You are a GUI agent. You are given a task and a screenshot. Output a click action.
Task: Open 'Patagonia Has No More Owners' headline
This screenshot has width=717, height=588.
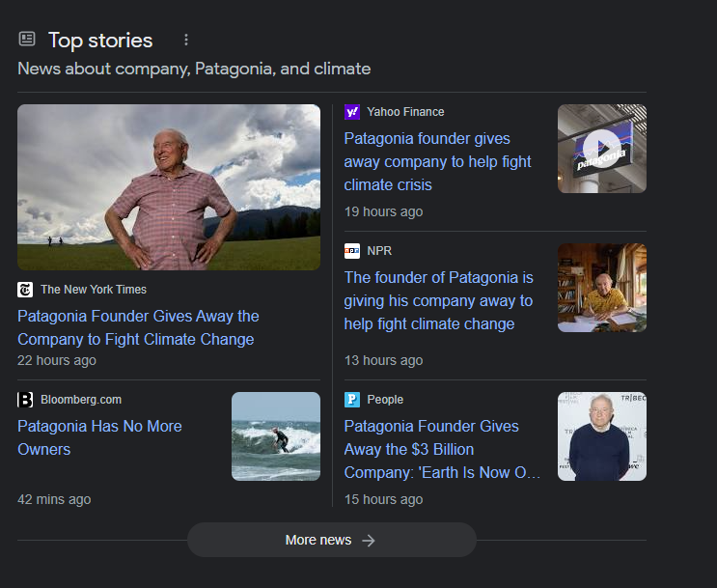tap(99, 438)
